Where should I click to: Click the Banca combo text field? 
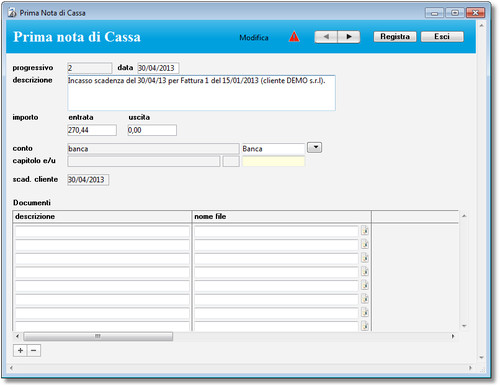click(273, 149)
